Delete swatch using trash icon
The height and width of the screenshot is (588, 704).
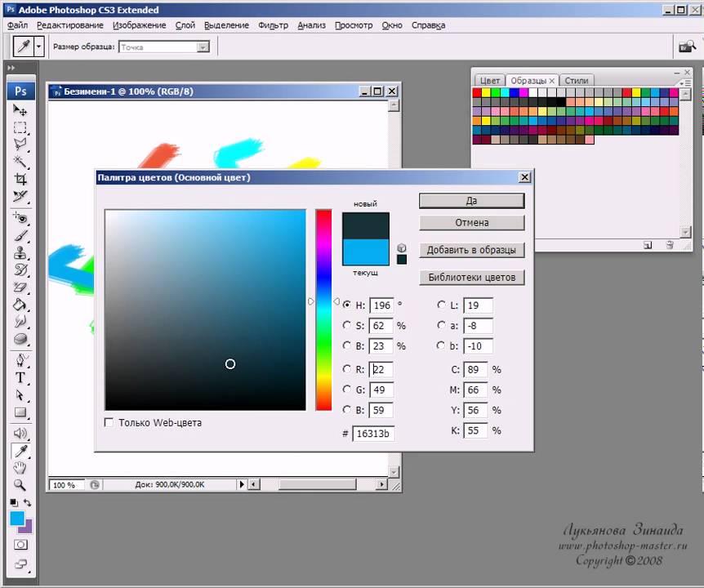pos(670,244)
